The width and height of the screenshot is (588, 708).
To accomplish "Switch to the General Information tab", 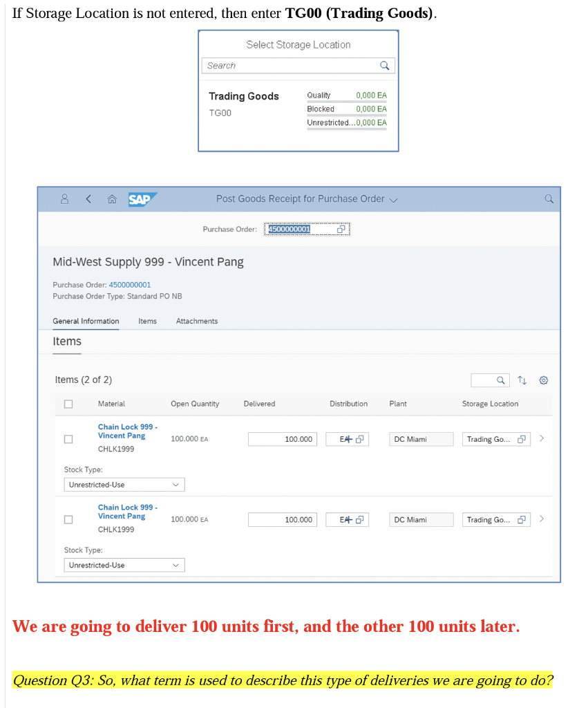I will point(86,321).
